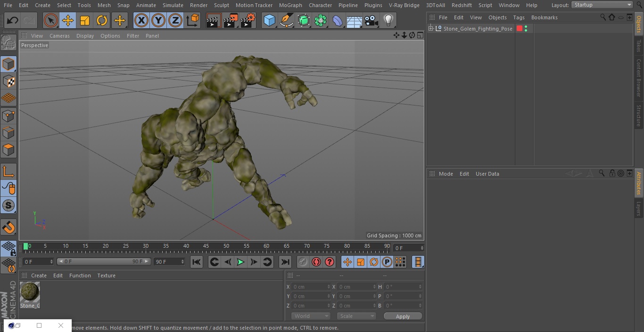Open the Simulate menu
The image size is (644, 332).
click(x=173, y=5)
